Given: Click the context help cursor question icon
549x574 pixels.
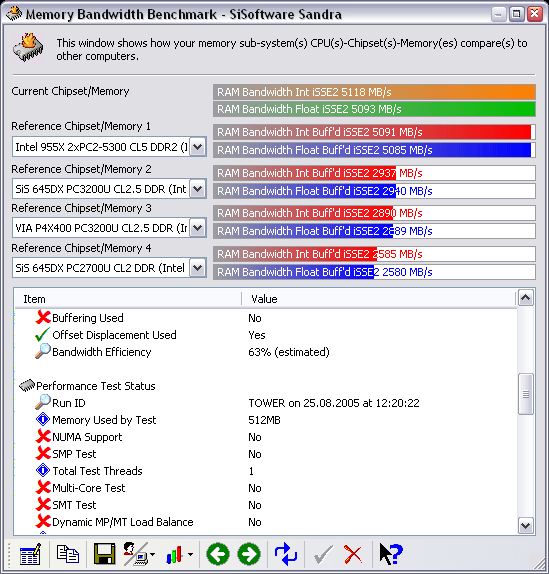Looking at the screenshot, I should (391, 554).
